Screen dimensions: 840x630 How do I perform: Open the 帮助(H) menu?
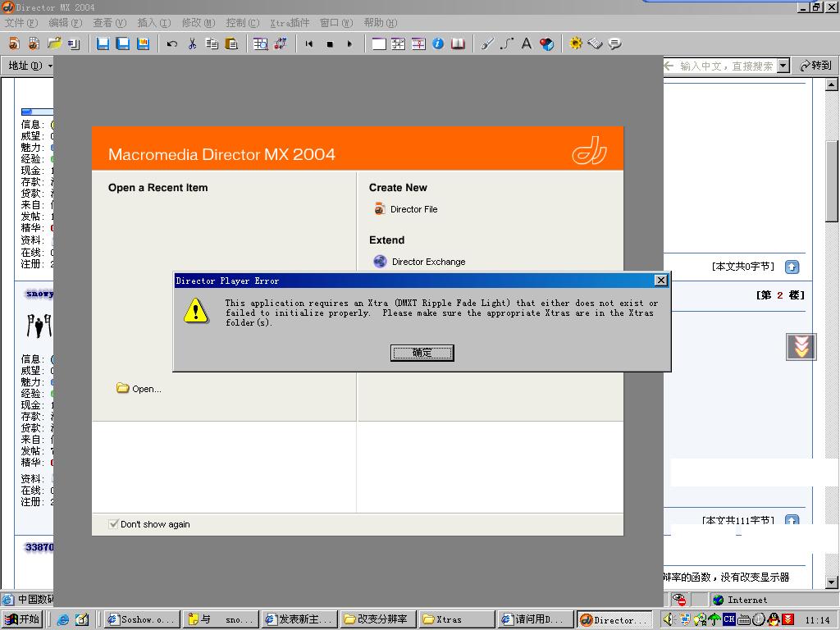(x=381, y=22)
